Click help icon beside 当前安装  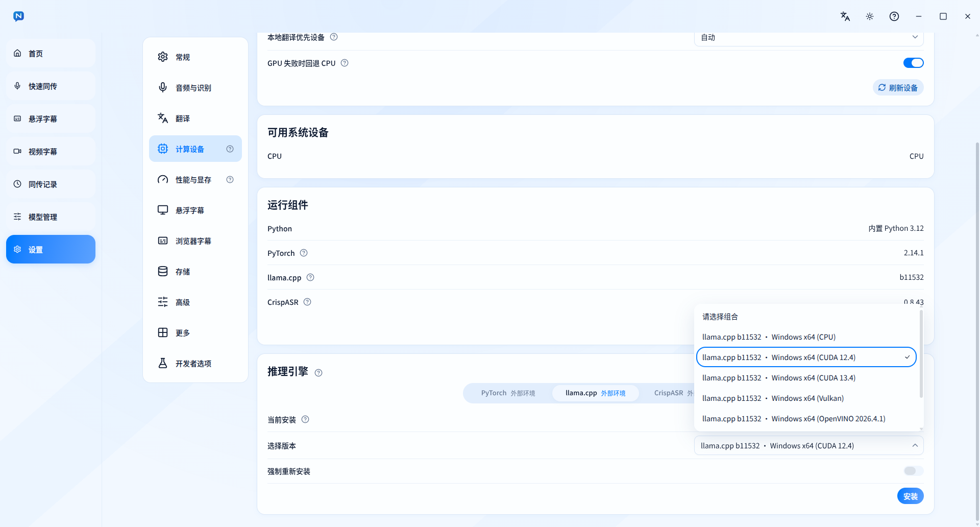[x=305, y=419]
